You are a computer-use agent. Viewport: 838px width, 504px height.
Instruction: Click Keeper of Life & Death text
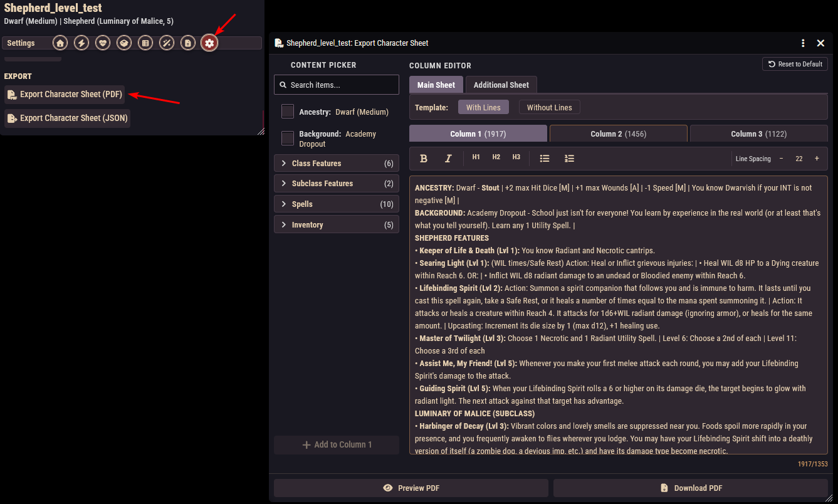pos(469,250)
